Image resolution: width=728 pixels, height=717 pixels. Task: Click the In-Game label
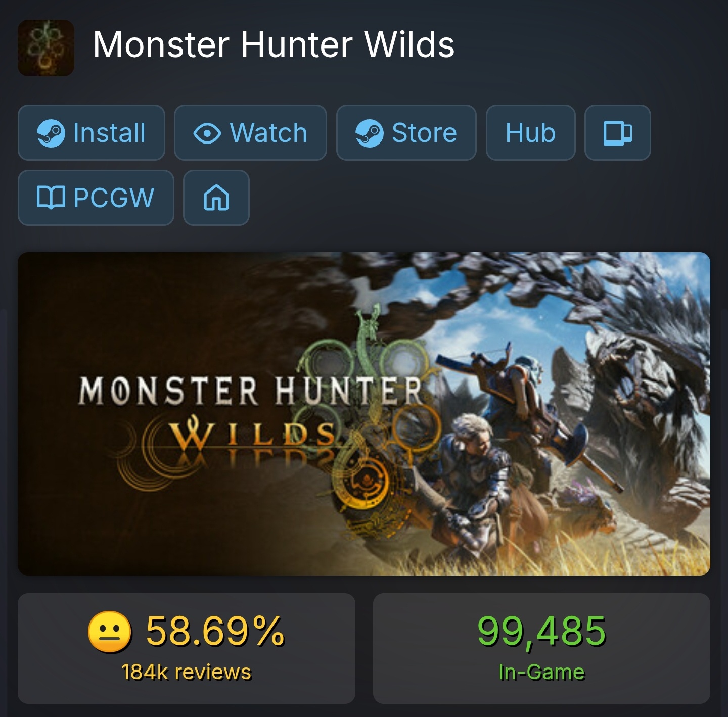click(x=541, y=673)
